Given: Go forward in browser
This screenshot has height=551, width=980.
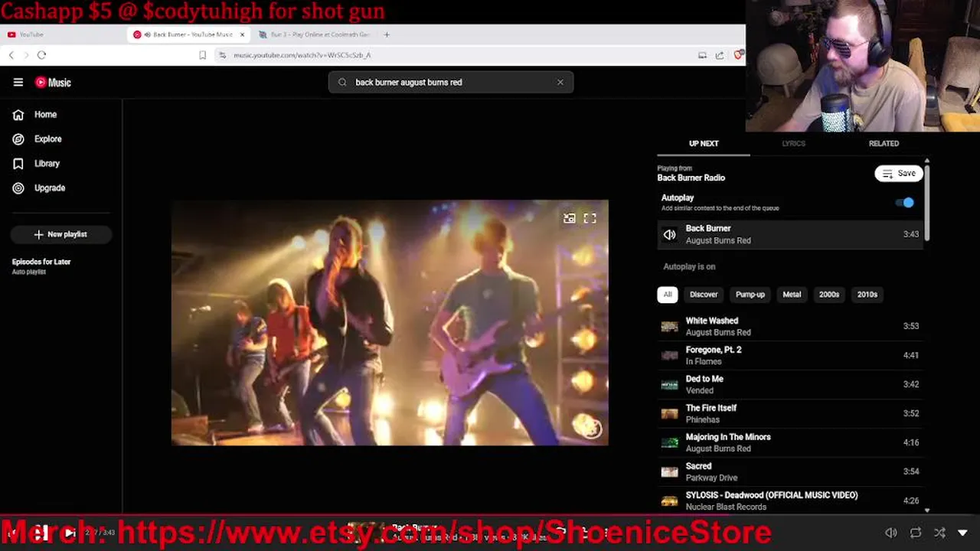Looking at the screenshot, I should click(26, 55).
